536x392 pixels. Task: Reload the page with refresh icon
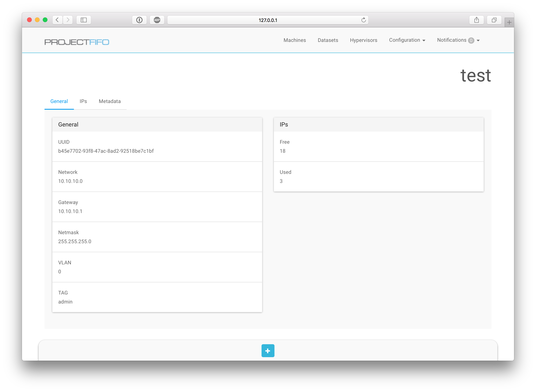[x=363, y=20]
